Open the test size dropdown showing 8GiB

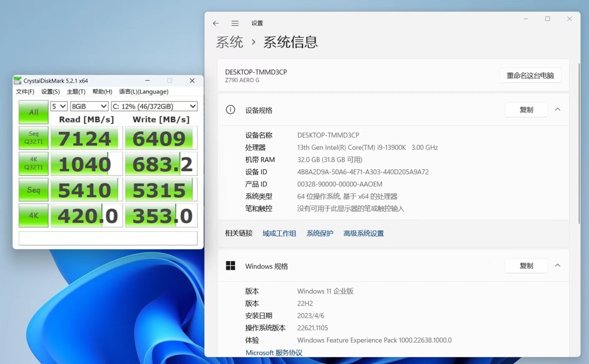(x=89, y=106)
